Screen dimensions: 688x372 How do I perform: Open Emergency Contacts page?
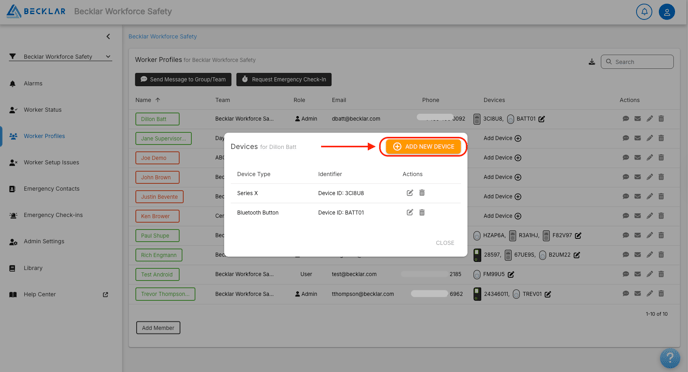51,189
